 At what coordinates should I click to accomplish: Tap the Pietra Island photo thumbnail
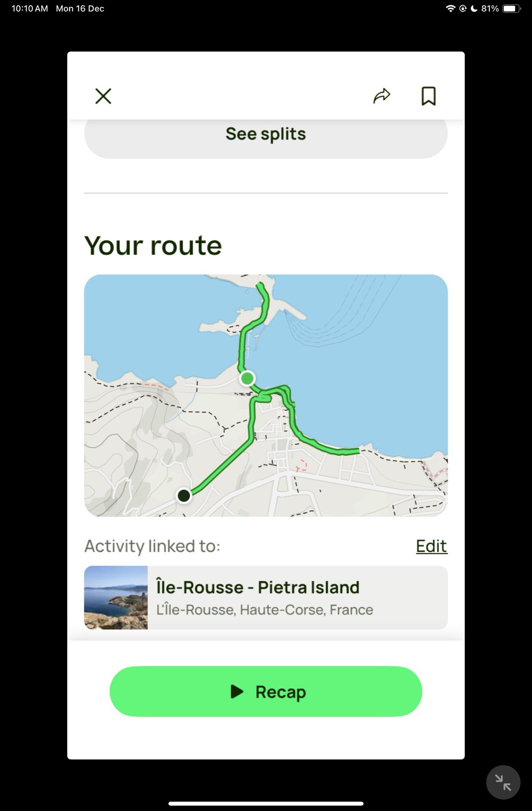pyautogui.click(x=116, y=598)
